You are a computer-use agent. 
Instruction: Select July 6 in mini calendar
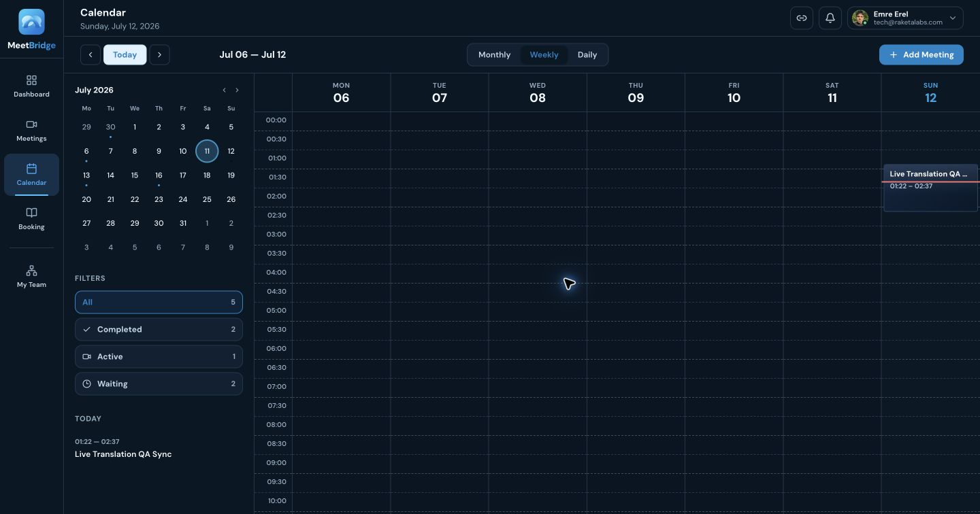[86, 151]
